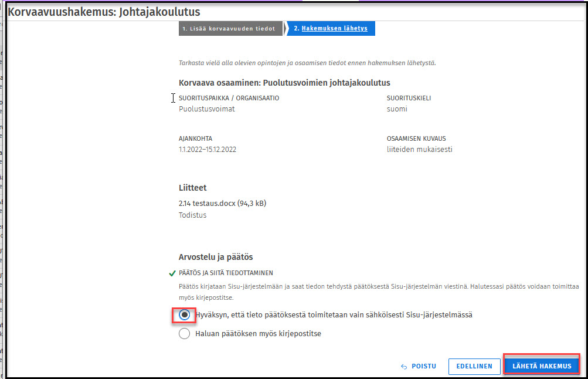
Task: Click the suomi language value
Action: click(397, 109)
